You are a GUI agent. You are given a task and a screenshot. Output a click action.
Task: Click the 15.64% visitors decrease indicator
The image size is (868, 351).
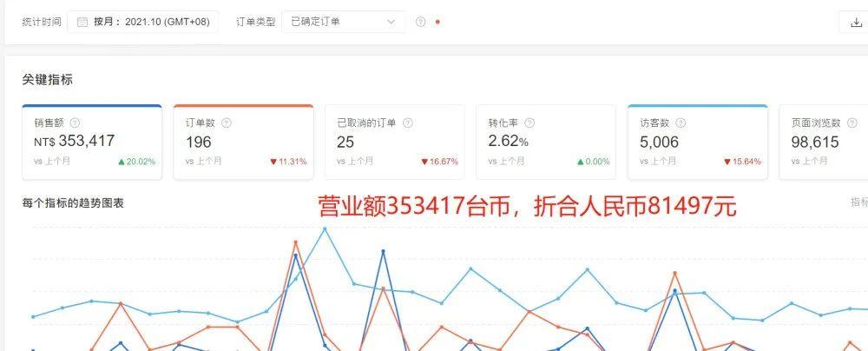(x=742, y=162)
